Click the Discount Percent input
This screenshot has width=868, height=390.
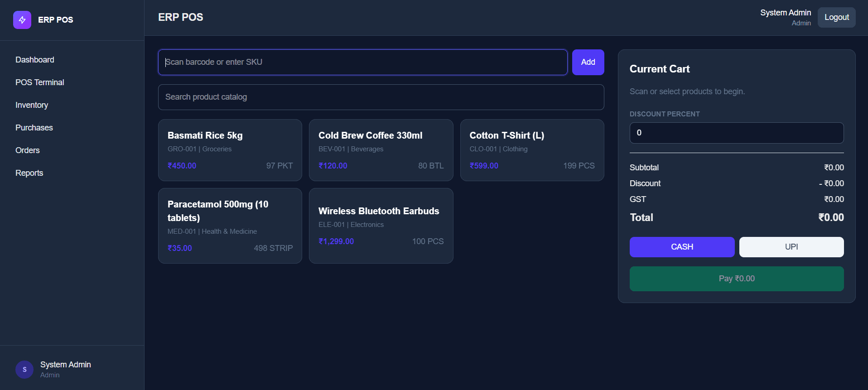737,133
